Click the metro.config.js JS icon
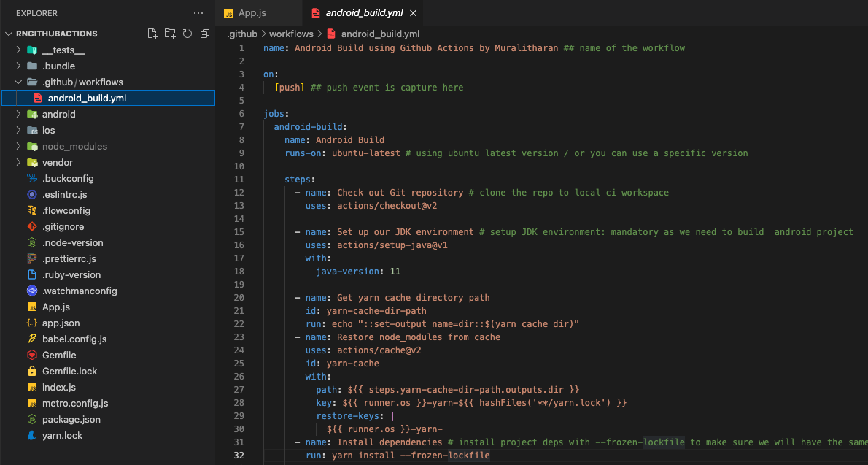Screen dimensions: 868x465 (x=32, y=404)
